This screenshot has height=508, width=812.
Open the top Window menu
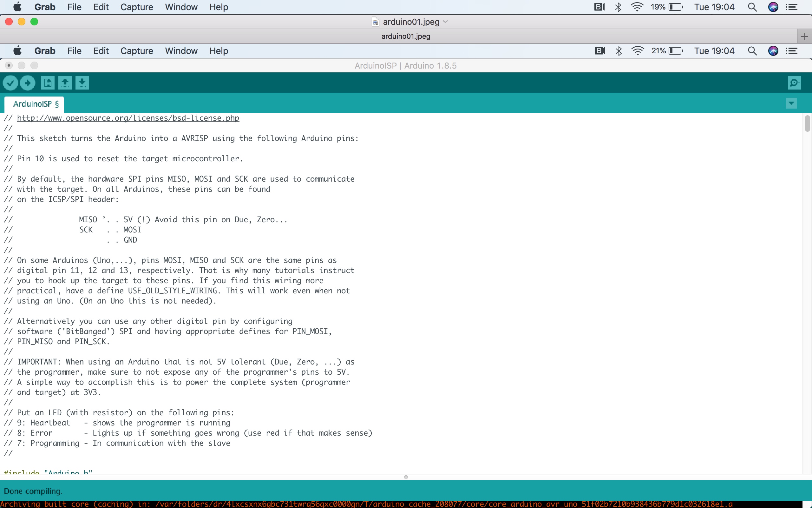(181, 7)
